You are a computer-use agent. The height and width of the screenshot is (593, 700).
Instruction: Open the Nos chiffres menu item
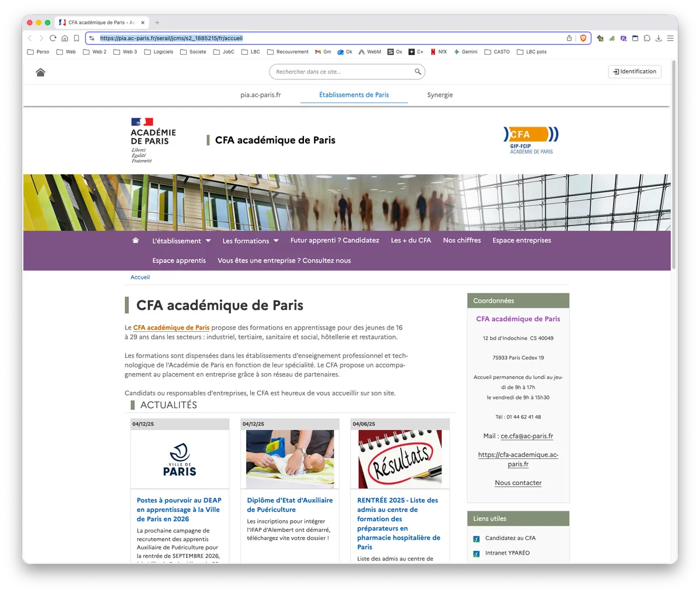pyautogui.click(x=462, y=240)
